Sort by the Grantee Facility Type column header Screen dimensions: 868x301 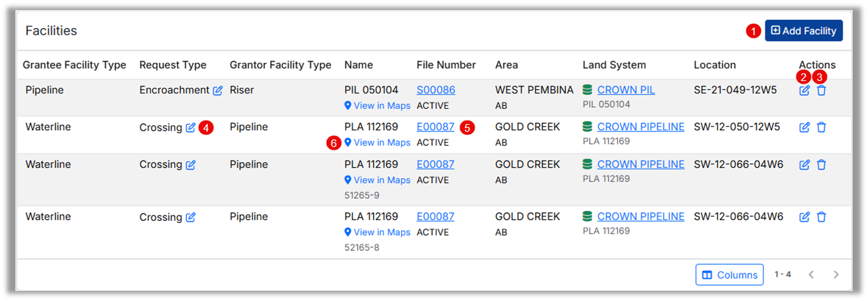[74, 65]
